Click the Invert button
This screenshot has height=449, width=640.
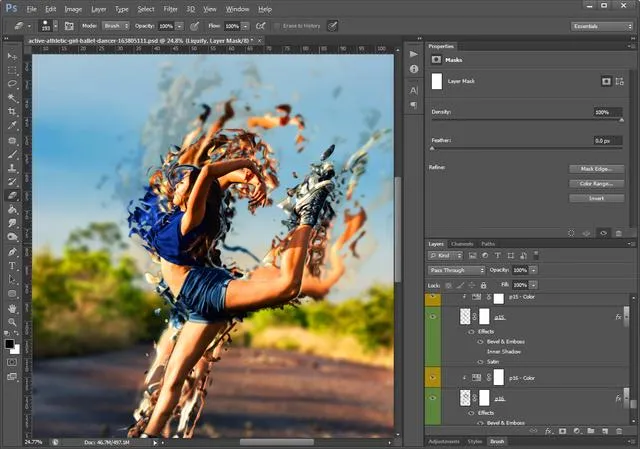pyautogui.click(x=596, y=198)
